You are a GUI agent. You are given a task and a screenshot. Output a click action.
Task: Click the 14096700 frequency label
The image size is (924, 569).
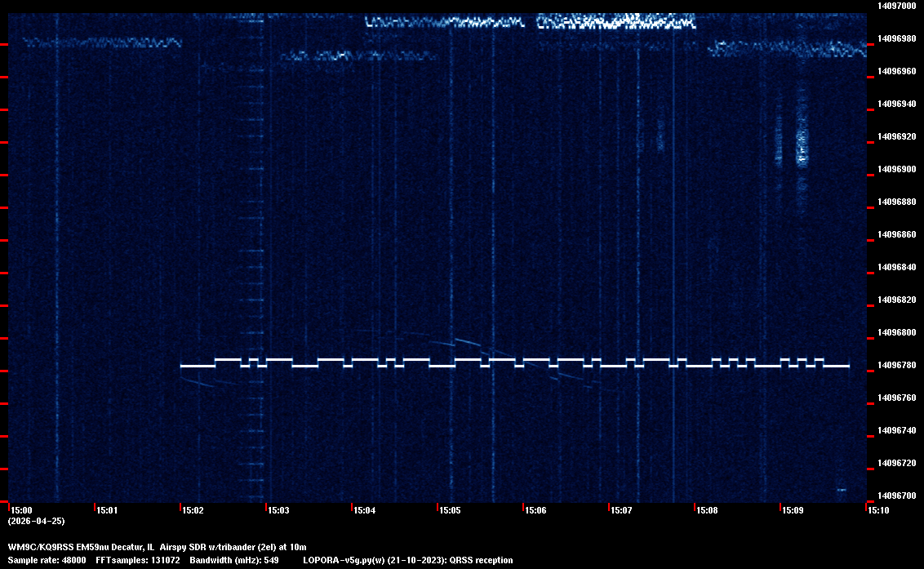click(896, 496)
